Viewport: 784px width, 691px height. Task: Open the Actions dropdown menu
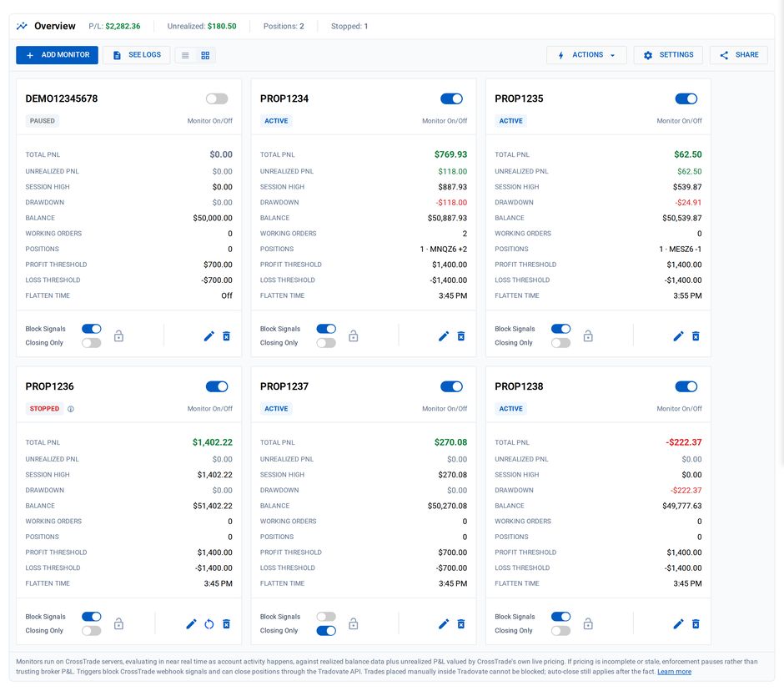586,55
